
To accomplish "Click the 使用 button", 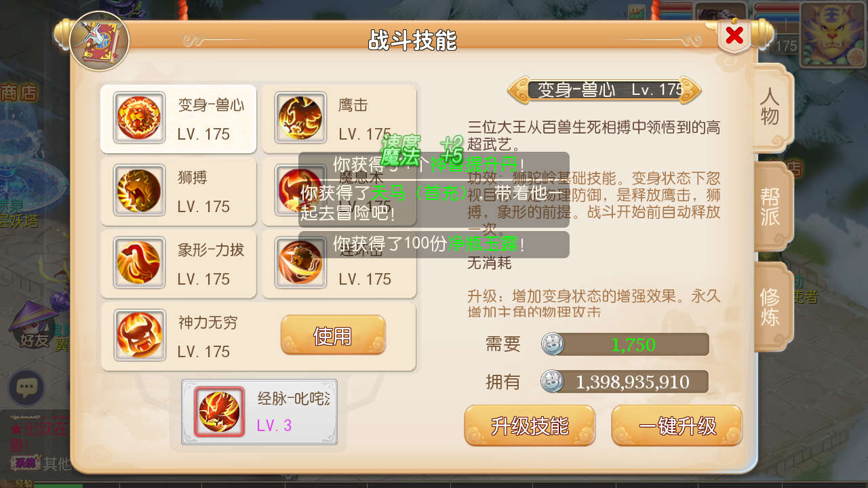I will coord(333,335).
